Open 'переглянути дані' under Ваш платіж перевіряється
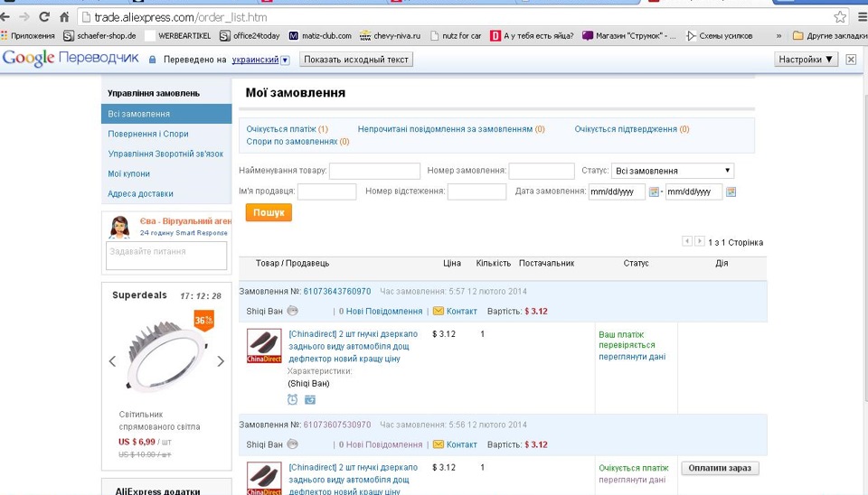This screenshot has height=495, width=868. click(x=632, y=357)
